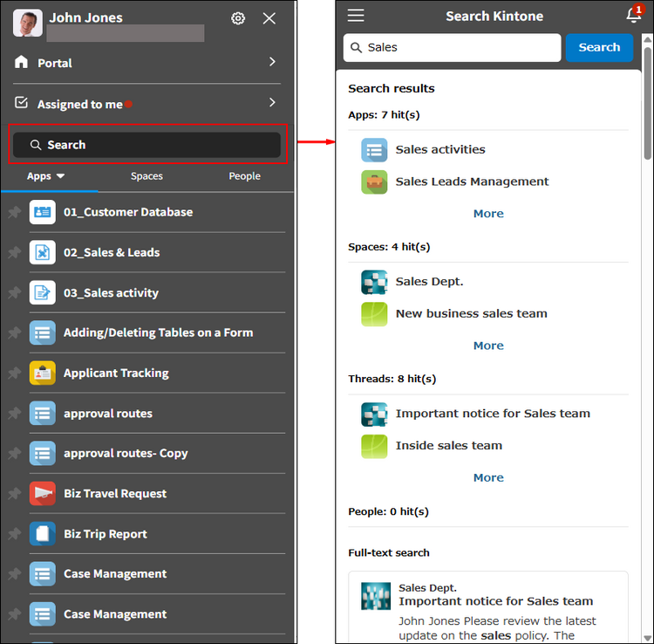The width and height of the screenshot is (654, 644).
Task: Open Biz Travel Request app icon
Action: (x=43, y=493)
